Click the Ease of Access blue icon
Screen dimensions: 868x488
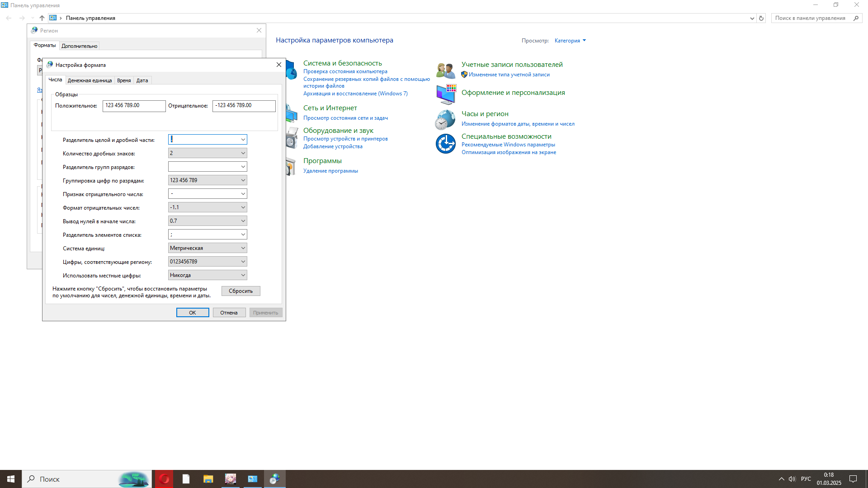(x=445, y=144)
